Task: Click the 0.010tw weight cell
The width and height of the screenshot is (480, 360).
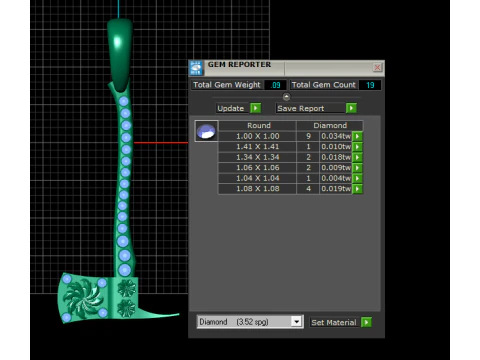Action: click(x=336, y=147)
